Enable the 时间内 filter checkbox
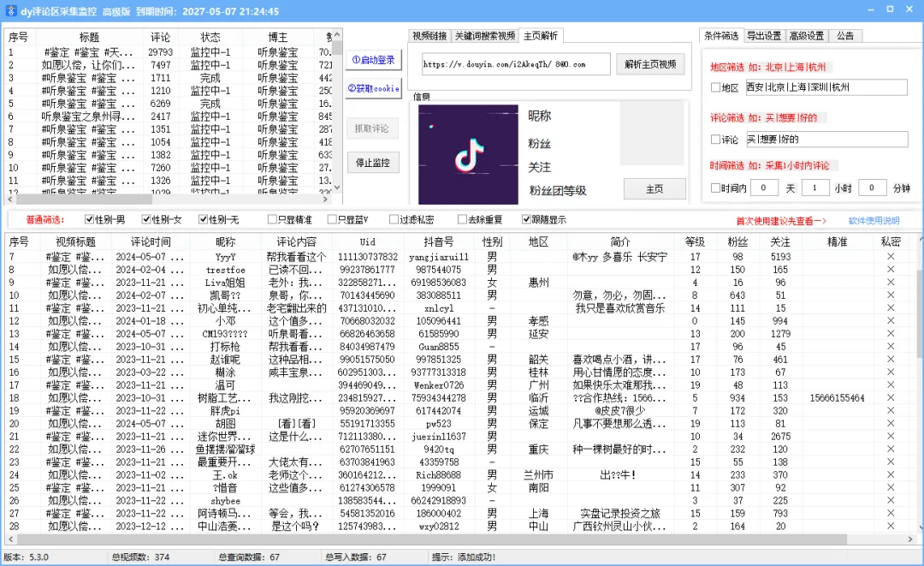 pos(715,188)
